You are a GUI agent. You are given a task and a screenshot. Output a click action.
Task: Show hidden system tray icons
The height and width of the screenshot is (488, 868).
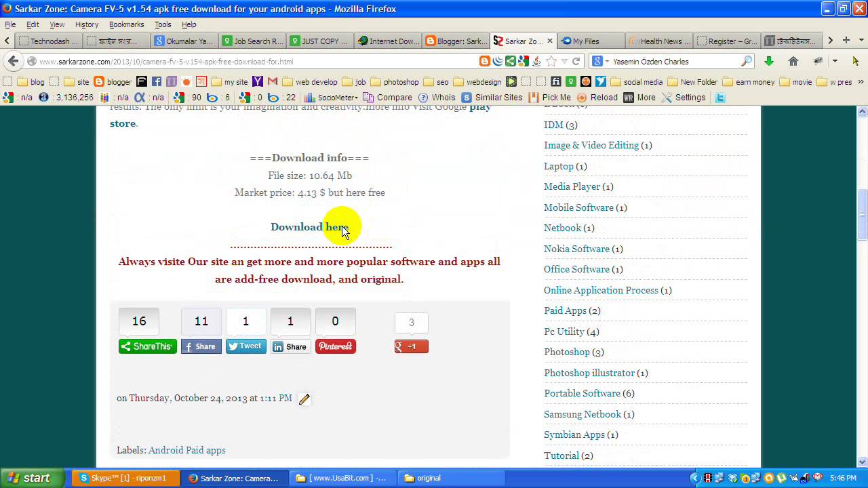(x=694, y=478)
